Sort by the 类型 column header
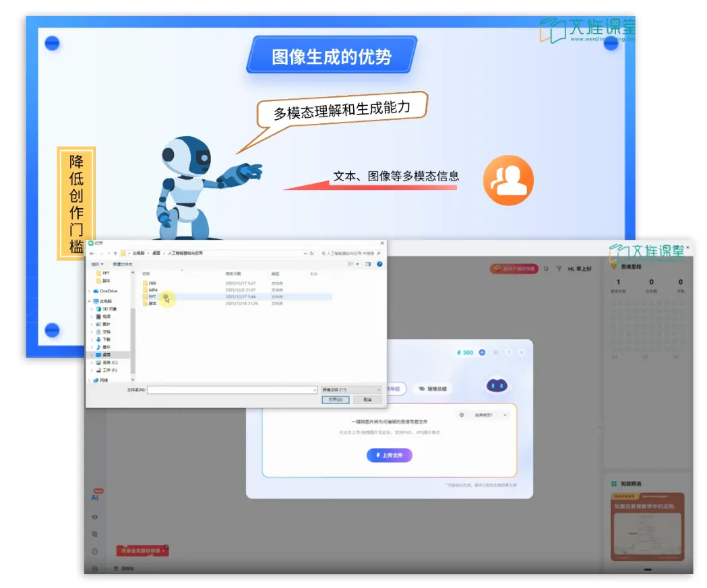Image resolution: width=707 pixels, height=588 pixels. (276, 274)
